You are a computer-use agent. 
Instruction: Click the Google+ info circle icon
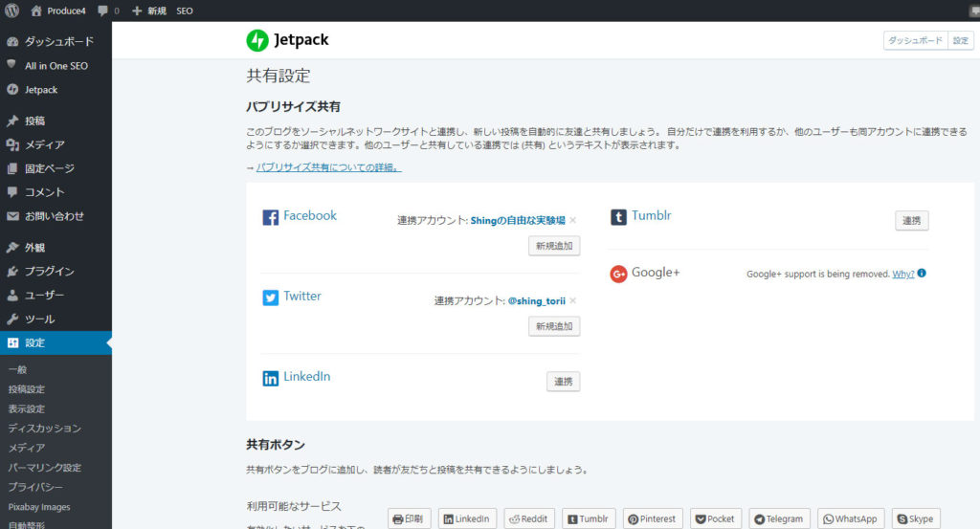coord(922,273)
